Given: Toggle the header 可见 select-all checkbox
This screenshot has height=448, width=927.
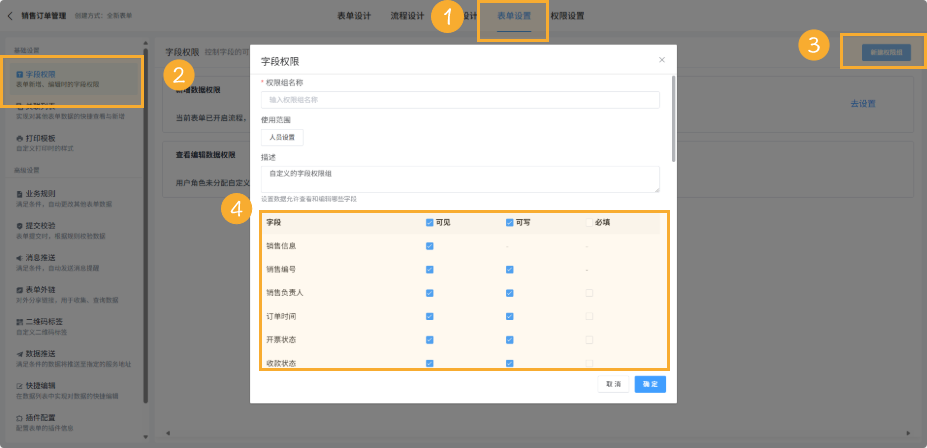Looking at the screenshot, I should click(430, 223).
